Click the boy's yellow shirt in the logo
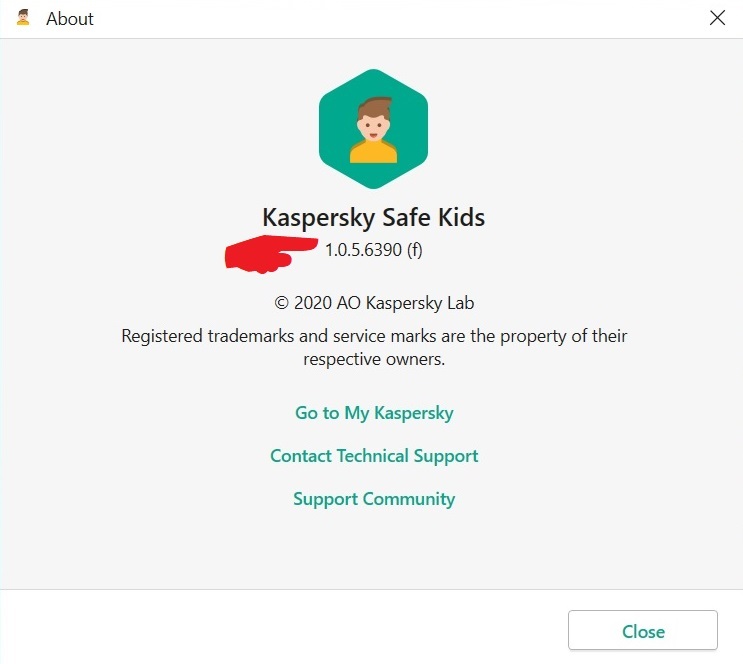Image resolution: width=743 pixels, height=664 pixels. click(373, 151)
